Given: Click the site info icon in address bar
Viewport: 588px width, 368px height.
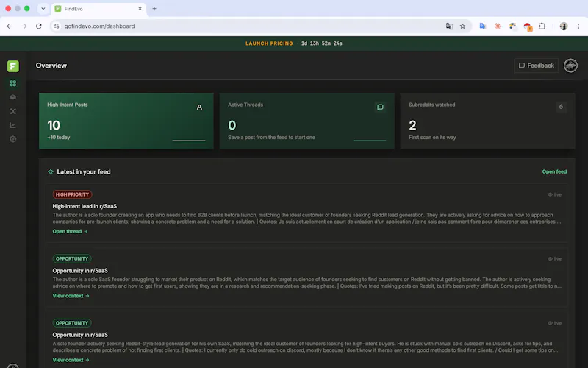Looking at the screenshot, I should click(x=57, y=26).
